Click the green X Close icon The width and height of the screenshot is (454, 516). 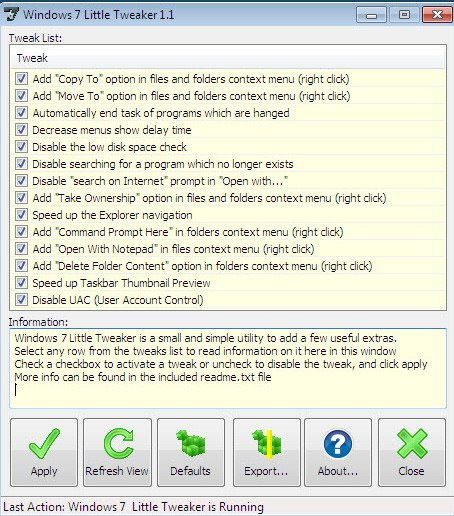412,444
